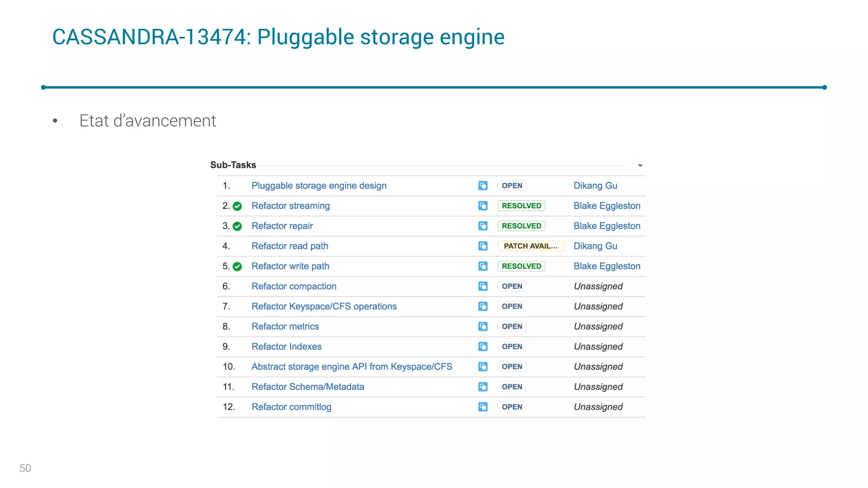Click Blake Eggleston on Refactor streaming row
This screenshot has width=868, height=488.
606,206
